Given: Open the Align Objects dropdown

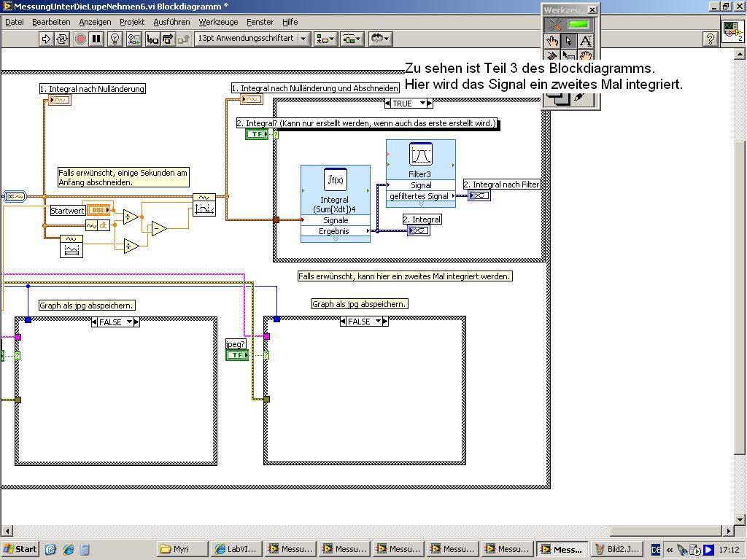Looking at the screenshot, I should 325,39.
